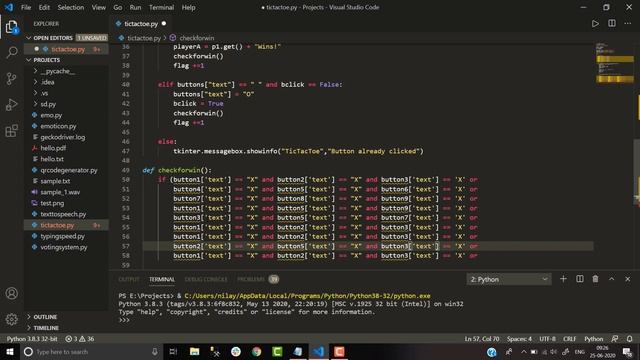The height and width of the screenshot is (360, 640).
Task: Open Windows action center notifications
Action: (628, 351)
